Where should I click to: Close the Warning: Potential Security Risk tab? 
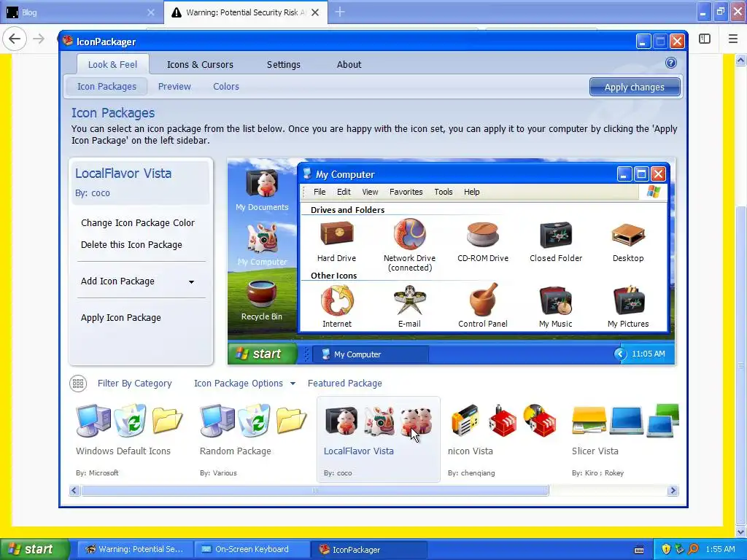(x=315, y=12)
